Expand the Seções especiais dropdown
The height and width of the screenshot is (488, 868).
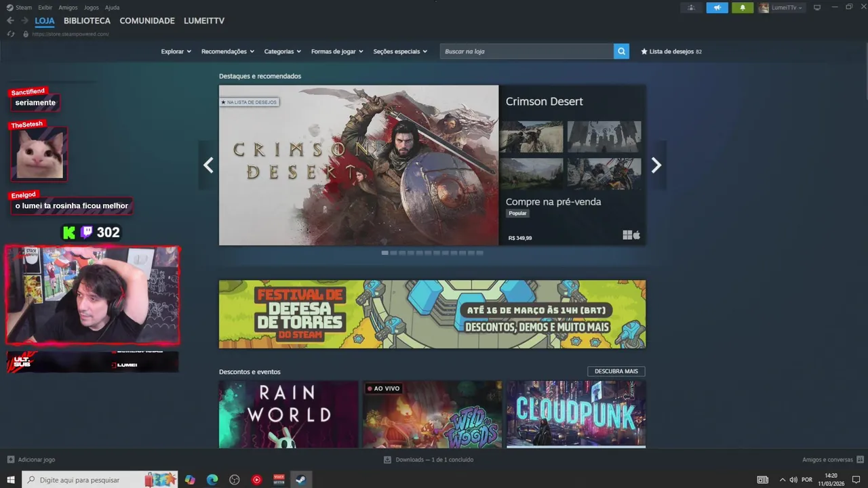(x=400, y=52)
